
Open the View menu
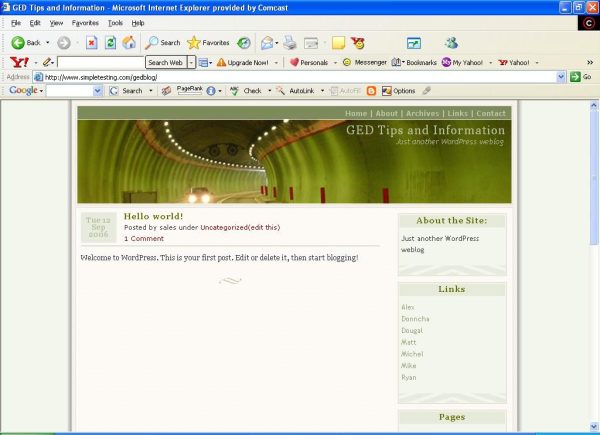[56, 23]
